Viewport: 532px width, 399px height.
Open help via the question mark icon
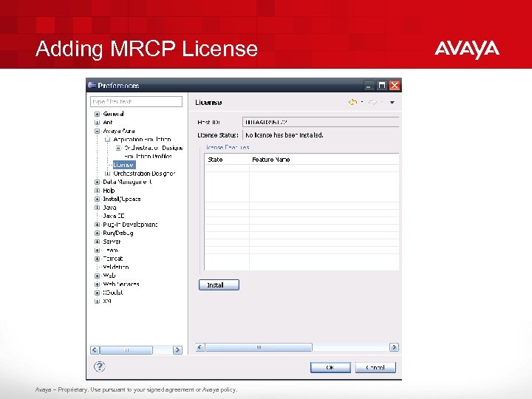(x=100, y=366)
